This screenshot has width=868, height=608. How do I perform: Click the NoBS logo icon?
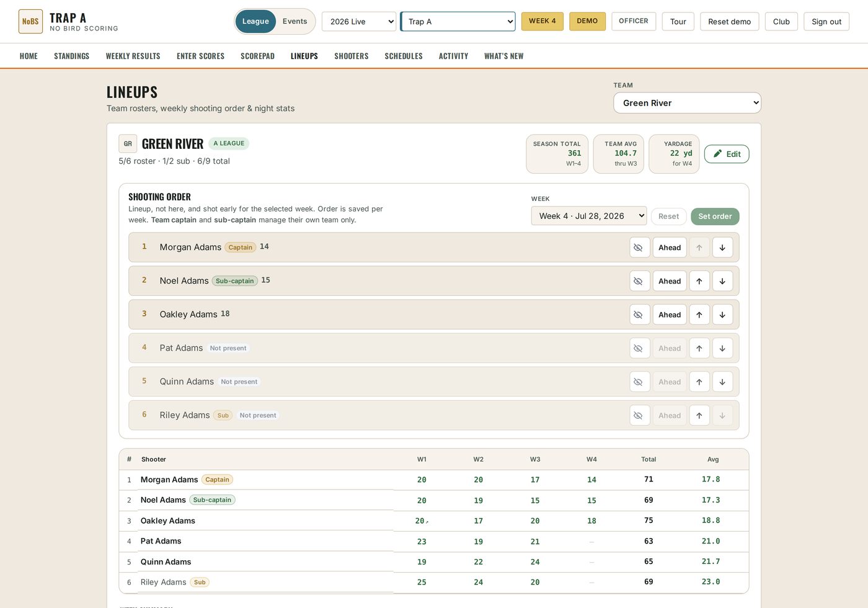30,21
